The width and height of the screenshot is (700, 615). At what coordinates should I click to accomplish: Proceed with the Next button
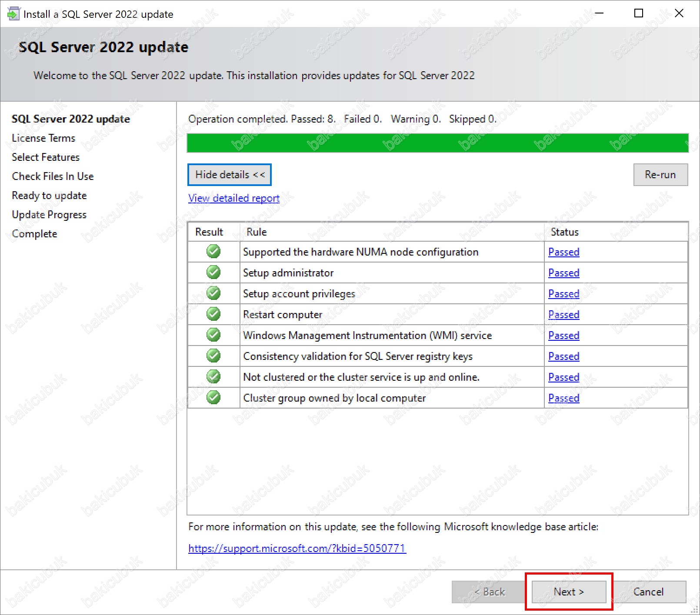click(569, 592)
